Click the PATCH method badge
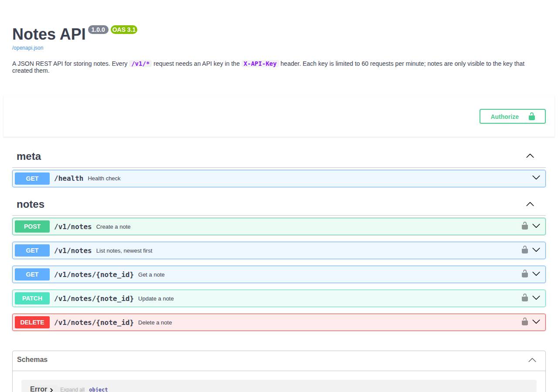Screen dimensions: 558x392 (32, 298)
